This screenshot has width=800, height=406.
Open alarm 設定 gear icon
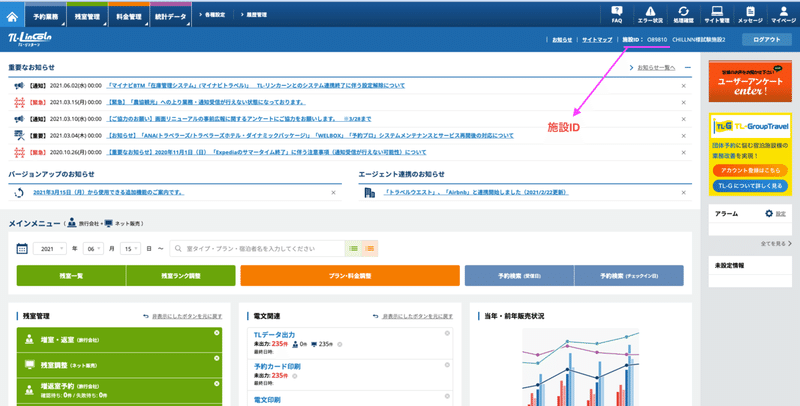pos(769,213)
